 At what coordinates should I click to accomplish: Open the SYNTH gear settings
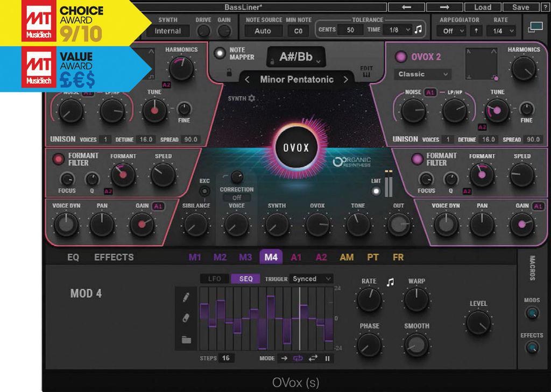pos(252,98)
